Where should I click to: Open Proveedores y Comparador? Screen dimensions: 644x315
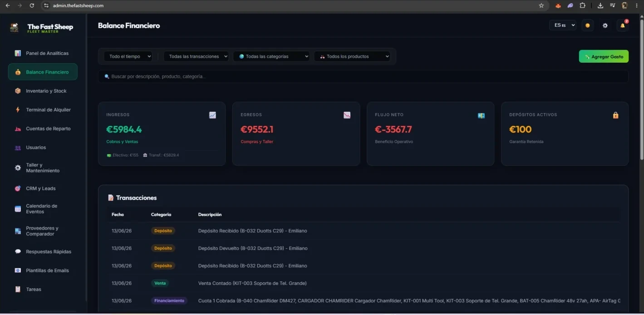point(43,231)
